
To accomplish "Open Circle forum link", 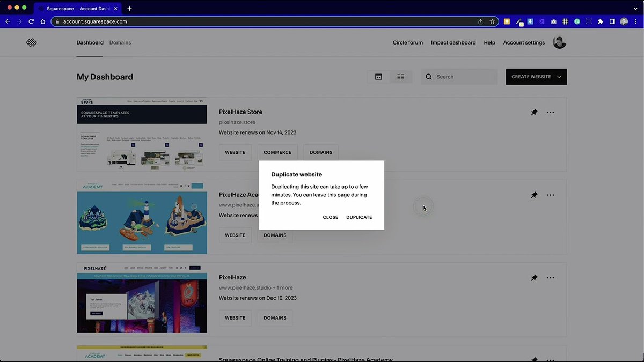I will pos(408,42).
